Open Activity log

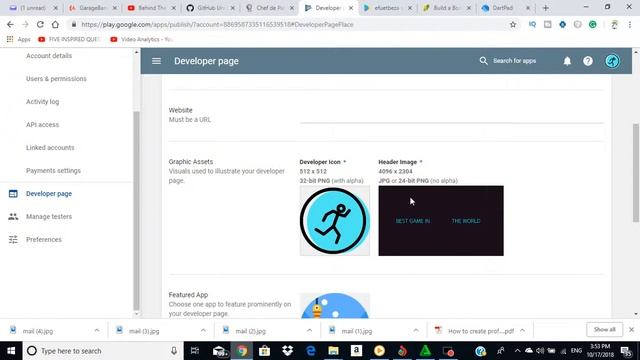(x=42, y=101)
